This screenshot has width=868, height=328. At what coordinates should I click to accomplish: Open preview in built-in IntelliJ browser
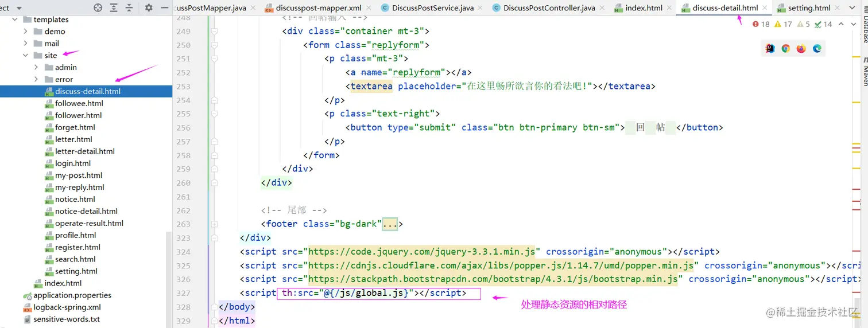pyautogui.click(x=770, y=49)
